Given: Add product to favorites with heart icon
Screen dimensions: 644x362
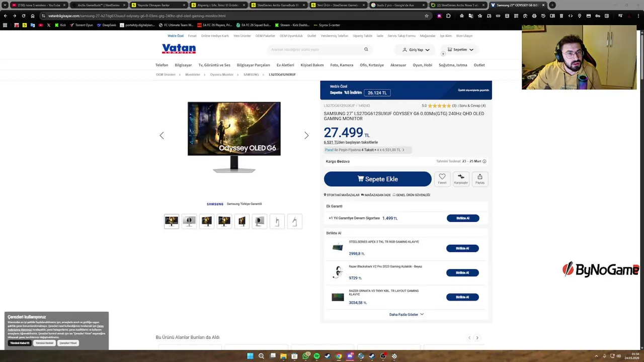Looking at the screenshot, I should click(x=442, y=178).
